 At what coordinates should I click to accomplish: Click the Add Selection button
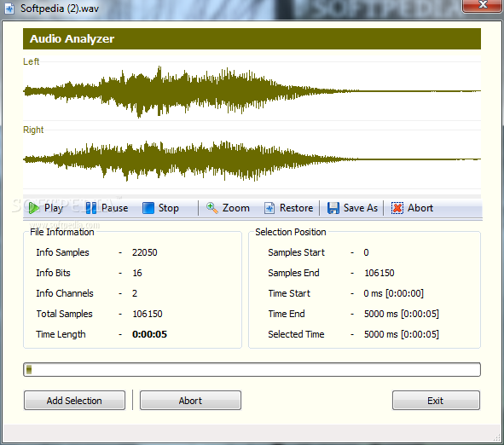pyautogui.click(x=74, y=401)
